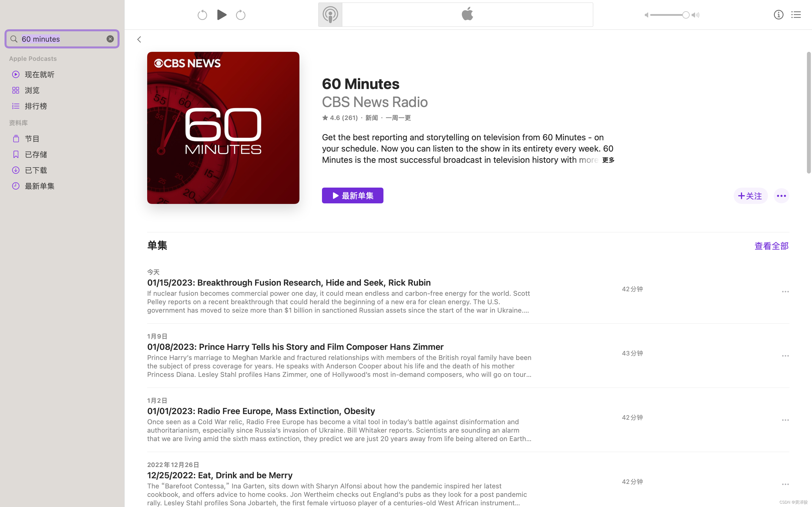Open more options for Breakthrough Fusion Research episode

[785, 292]
